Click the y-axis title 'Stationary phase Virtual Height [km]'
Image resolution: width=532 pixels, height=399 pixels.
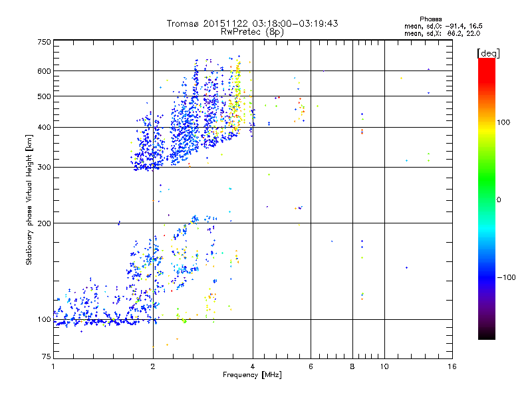[29, 199]
